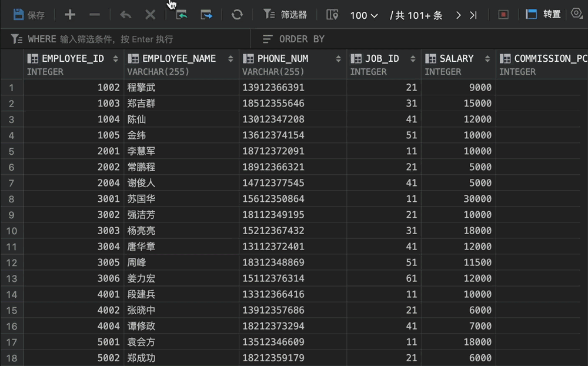Click phone number 13912366391
Screen dimensions: 588x366
pos(273,88)
